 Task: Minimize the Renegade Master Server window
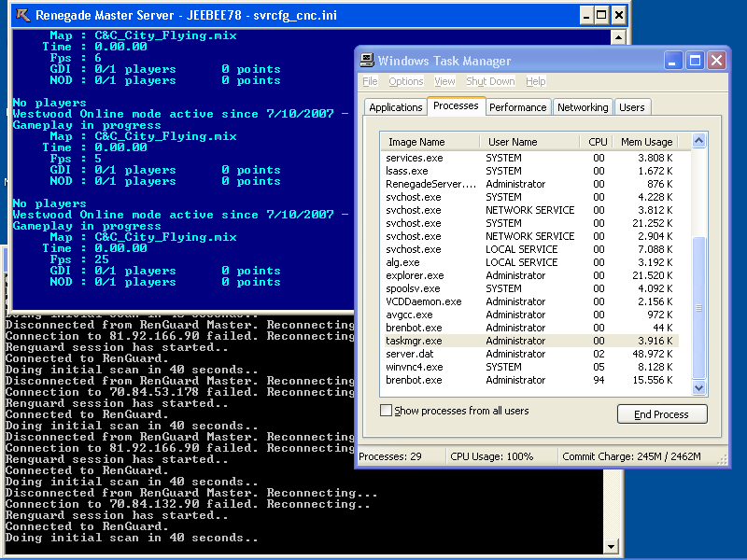tap(585, 15)
